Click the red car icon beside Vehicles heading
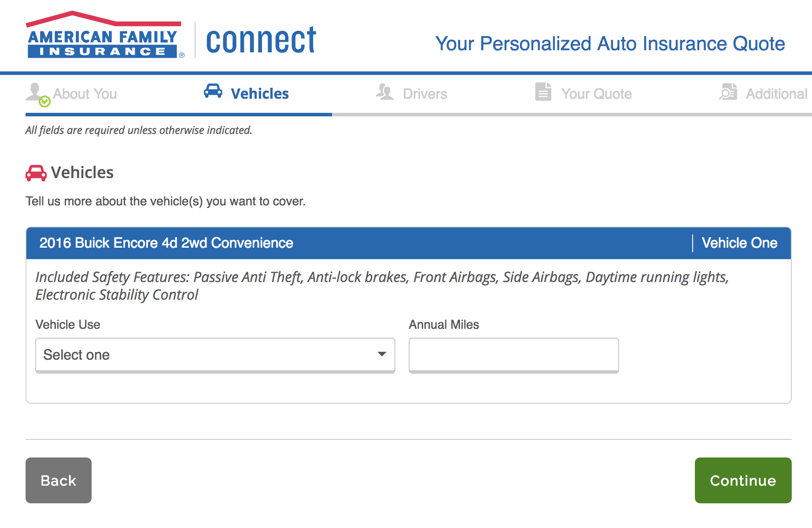812x528 pixels. pos(36,173)
